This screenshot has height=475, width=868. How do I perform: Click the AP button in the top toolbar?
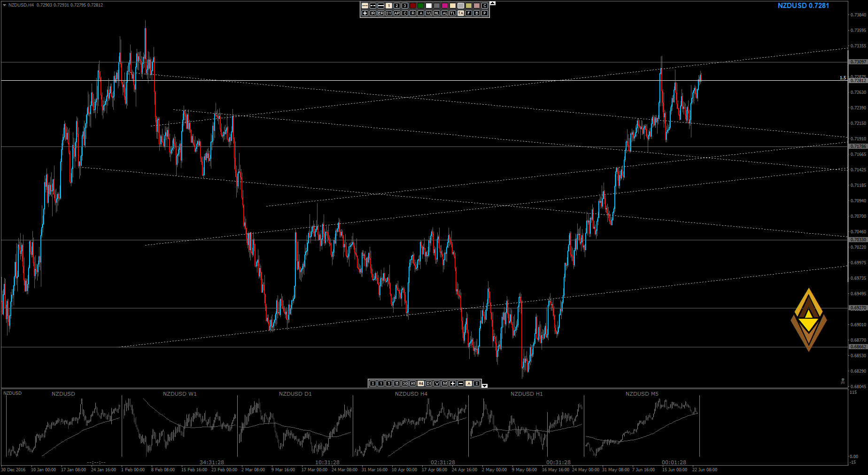point(397,13)
